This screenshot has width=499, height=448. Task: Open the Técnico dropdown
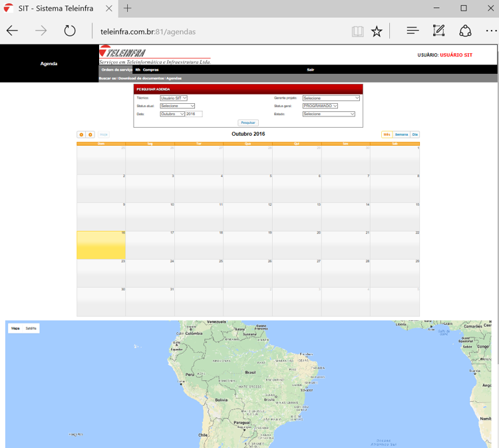click(174, 98)
